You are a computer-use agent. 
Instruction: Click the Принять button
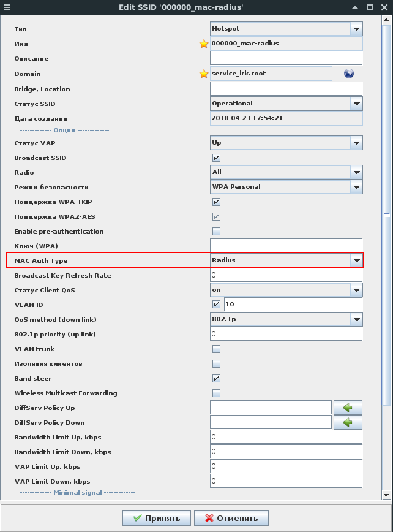[x=156, y=518]
